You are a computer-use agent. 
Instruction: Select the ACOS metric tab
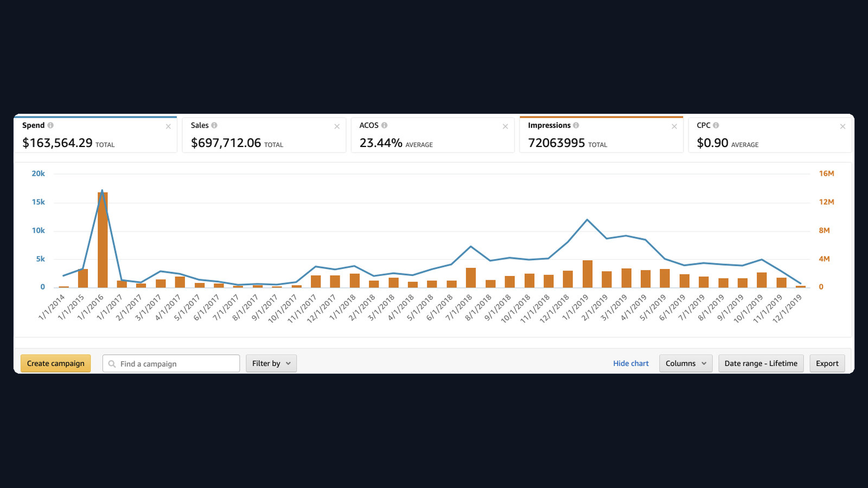(433, 134)
